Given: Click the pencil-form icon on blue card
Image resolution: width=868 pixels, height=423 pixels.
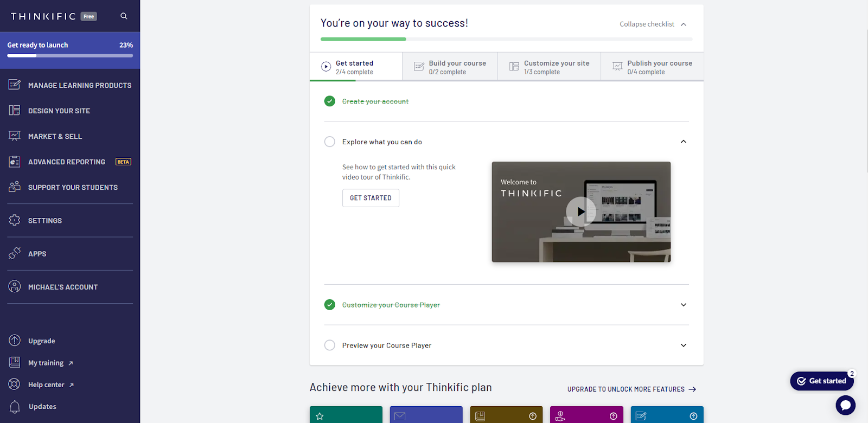Looking at the screenshot, I should pyautogui.click(x=641, y=416).
